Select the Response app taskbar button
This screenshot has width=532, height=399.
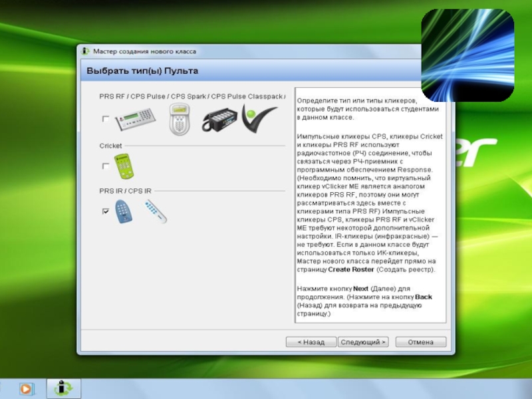point(63,388)
